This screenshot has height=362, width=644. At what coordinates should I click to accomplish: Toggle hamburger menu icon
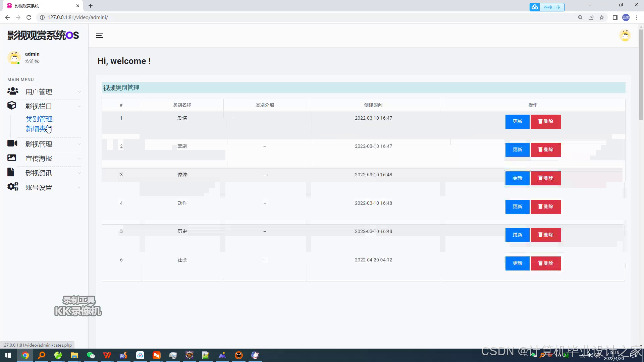100,35
